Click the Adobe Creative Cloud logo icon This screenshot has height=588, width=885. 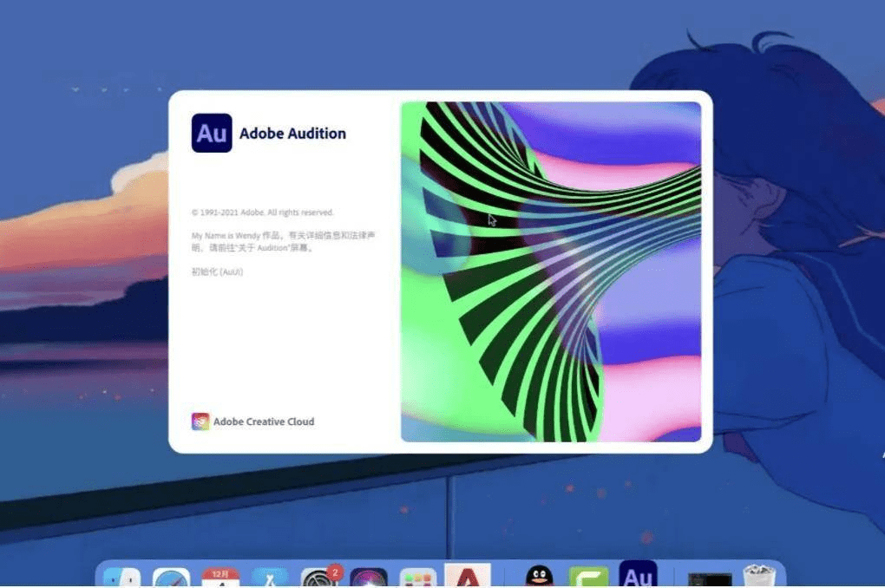point(200,421)
